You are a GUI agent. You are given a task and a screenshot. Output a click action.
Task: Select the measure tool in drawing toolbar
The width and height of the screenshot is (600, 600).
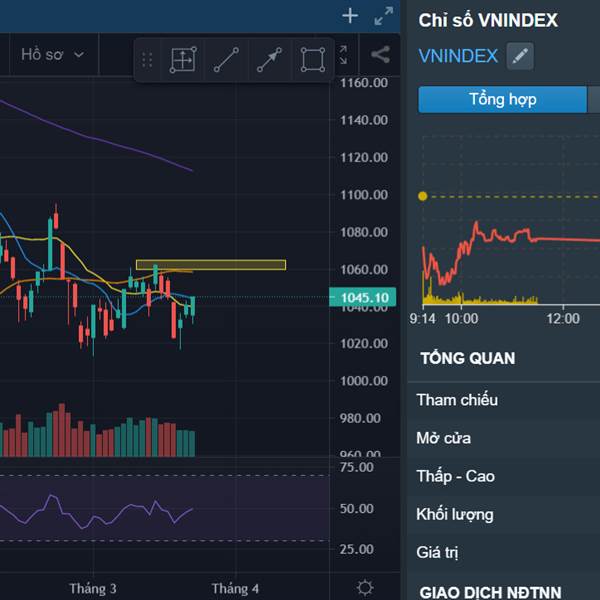183,60
